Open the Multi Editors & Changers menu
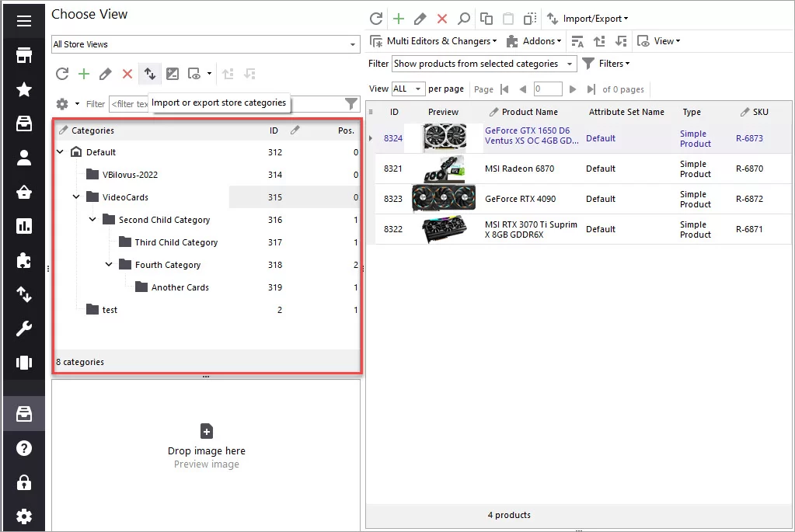Image resolution: width=795 pixels, height=532 pixels. 434,41
